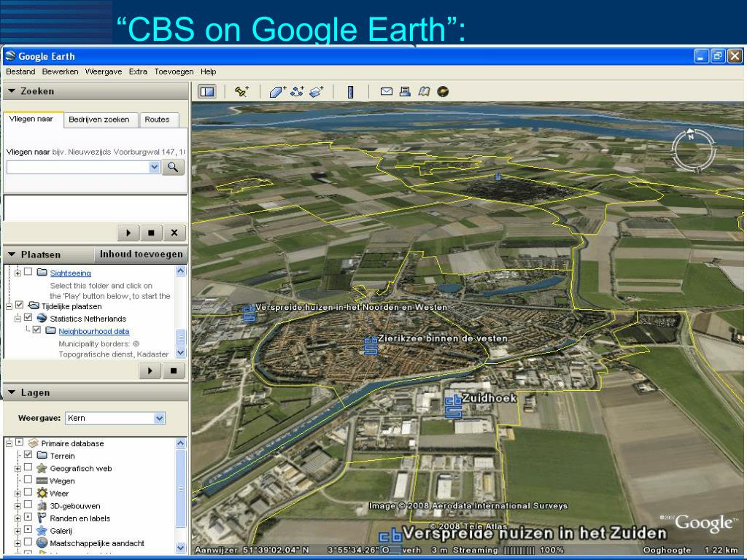747x560 pixels.
Task: Collapse the Primaire database tree node
Action: (x=9, y=443)
